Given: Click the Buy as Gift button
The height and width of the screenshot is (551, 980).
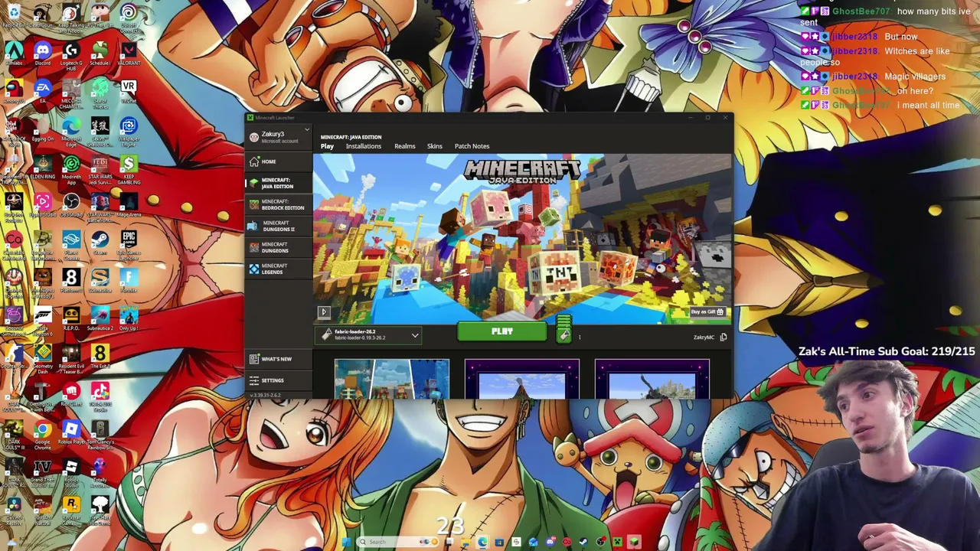Looking at the screenshot, I should click(x=707, y=312).
